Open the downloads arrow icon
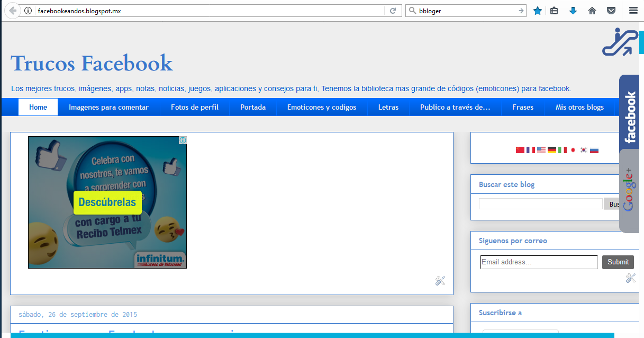Image resolution: width=644 pixels, height=338 pixels. [x=573, y=11]
